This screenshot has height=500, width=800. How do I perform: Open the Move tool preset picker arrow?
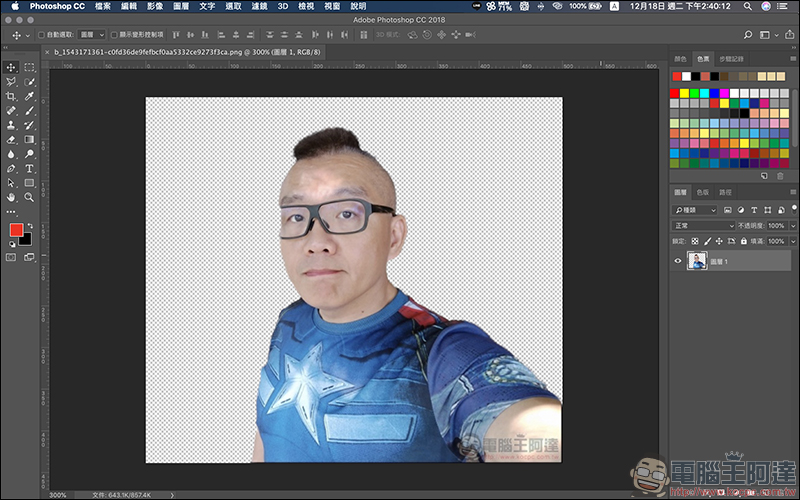[x=28, y=35]
